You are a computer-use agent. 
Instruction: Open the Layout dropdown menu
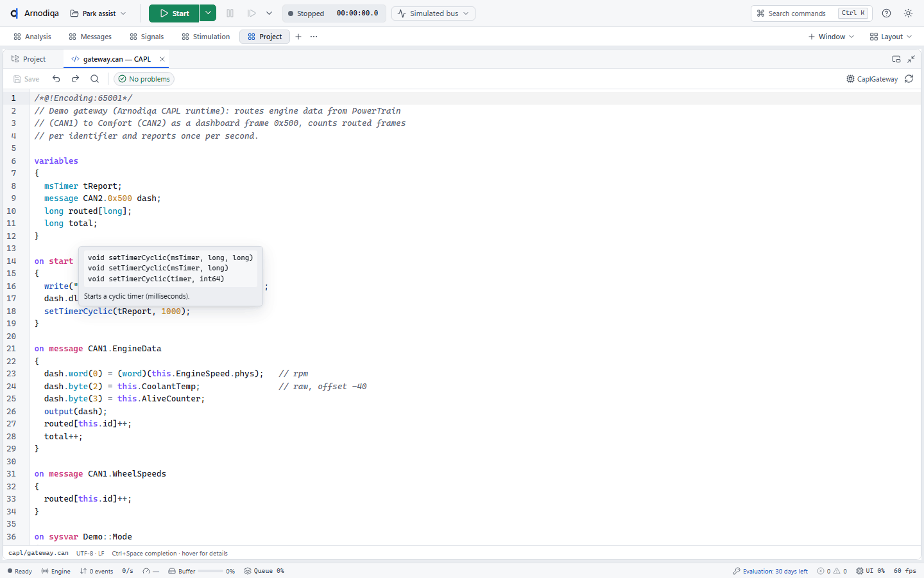pos(891,37)
